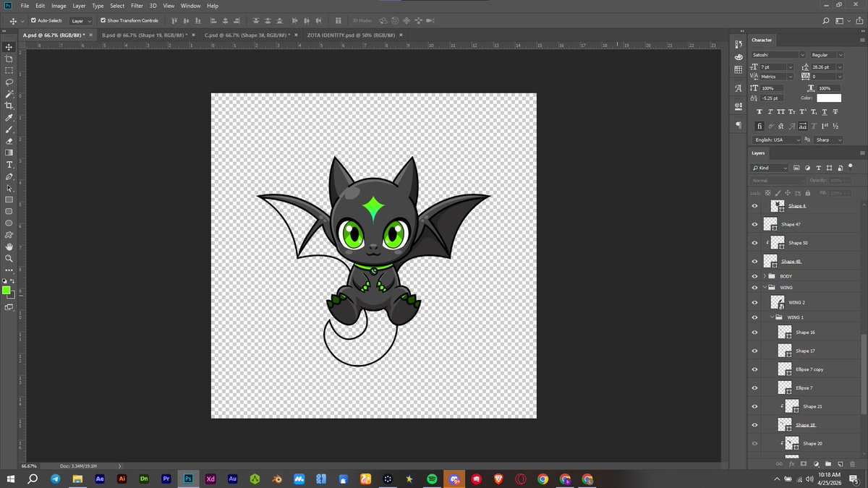The image size is (868, 488).
Task: Open the Image menu
Action: pos(59,6)
